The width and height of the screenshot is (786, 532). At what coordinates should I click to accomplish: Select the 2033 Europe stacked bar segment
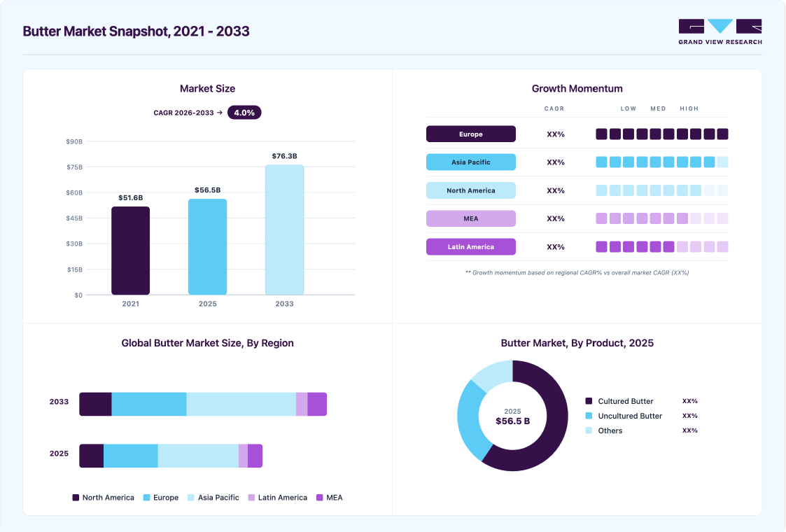(149, 404)
